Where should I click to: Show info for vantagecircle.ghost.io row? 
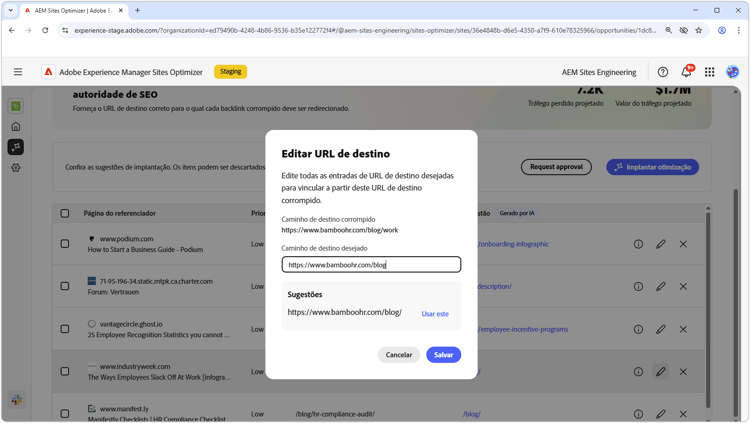pos(638,329)
